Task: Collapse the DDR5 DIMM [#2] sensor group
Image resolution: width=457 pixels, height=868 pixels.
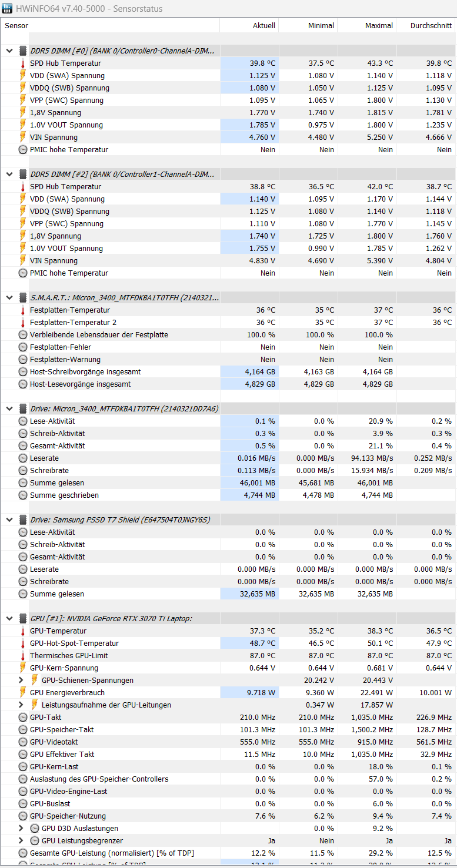Action: click(9, 175)
